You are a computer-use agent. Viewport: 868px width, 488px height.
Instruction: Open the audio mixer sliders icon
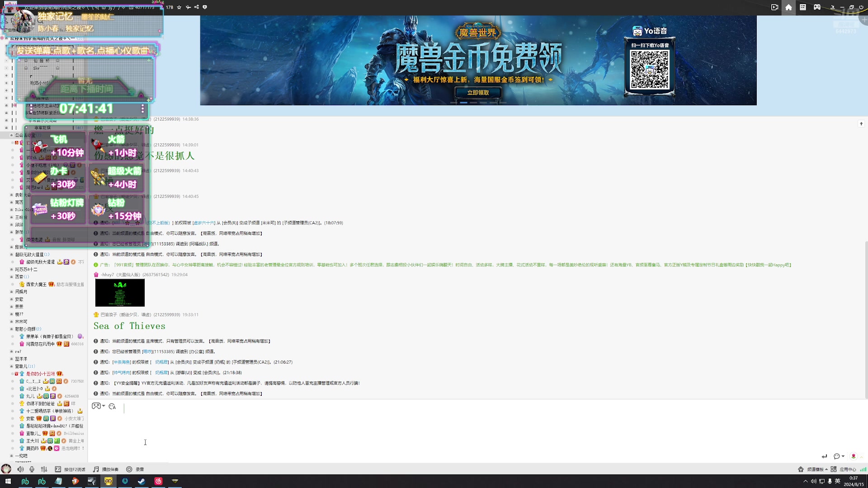(44, 469)
